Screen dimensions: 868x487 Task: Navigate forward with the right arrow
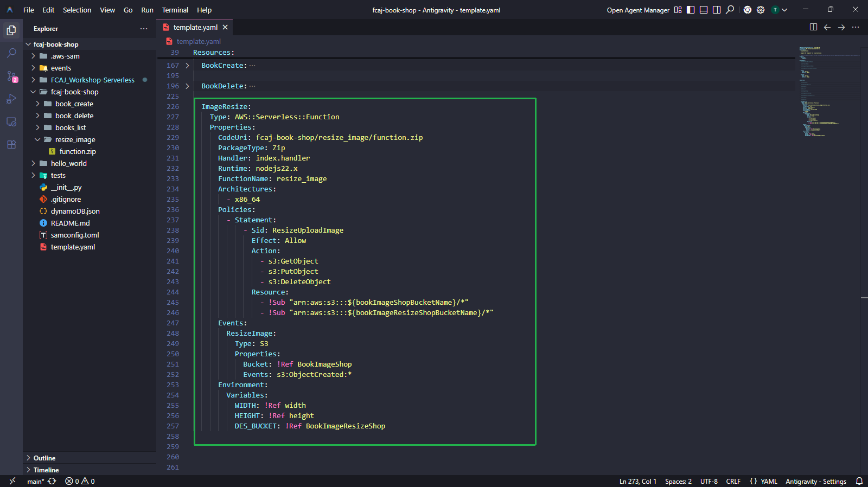coord(841,27)
